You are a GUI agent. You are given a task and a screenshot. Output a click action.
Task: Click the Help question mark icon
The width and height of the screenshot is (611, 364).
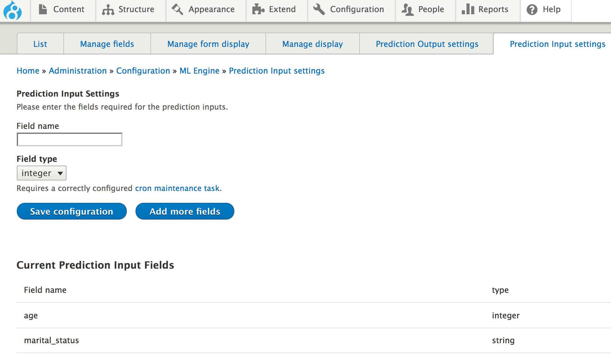click(532, 10)
